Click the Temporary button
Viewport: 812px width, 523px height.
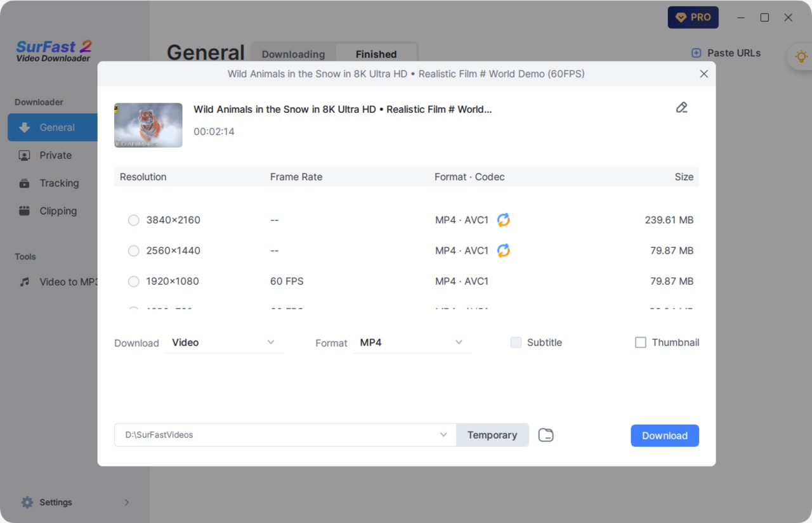492,435
